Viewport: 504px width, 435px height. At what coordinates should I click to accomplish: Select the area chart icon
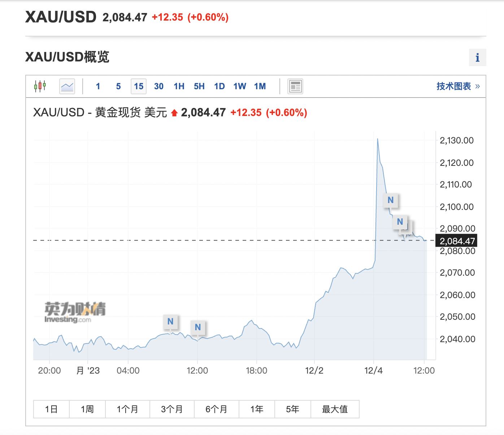click(x=67, y=86)
